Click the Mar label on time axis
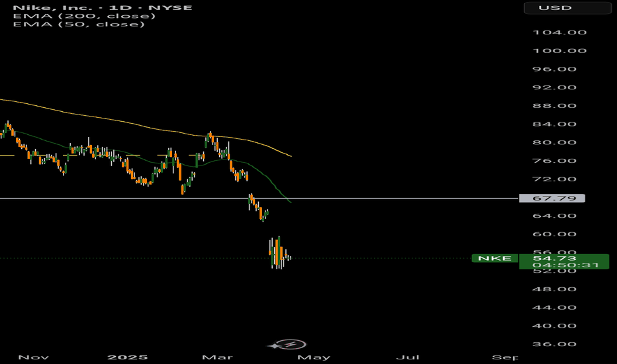The image size is (617, 364). [217, 357]
